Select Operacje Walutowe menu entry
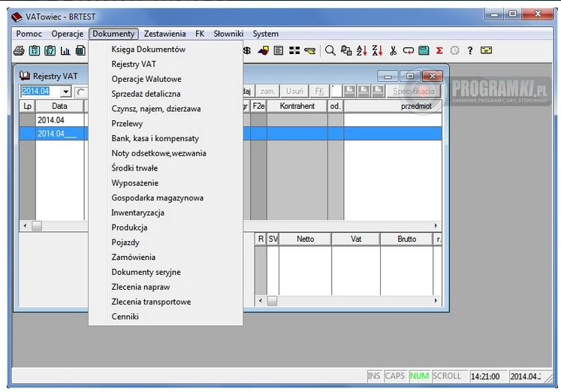Image resolution: width=561 pixels, height=392 pixels. click(x=166, y=79)
